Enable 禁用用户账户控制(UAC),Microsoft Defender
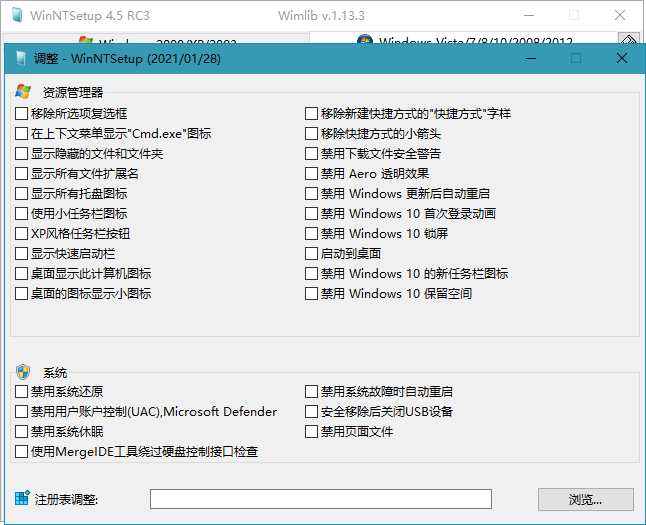 21,411
